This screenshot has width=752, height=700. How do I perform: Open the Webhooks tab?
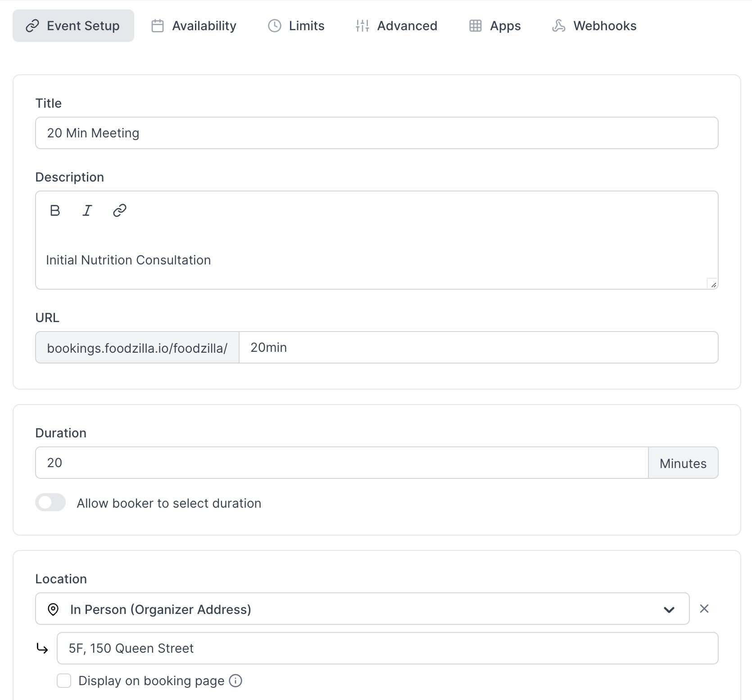(594, 26)
